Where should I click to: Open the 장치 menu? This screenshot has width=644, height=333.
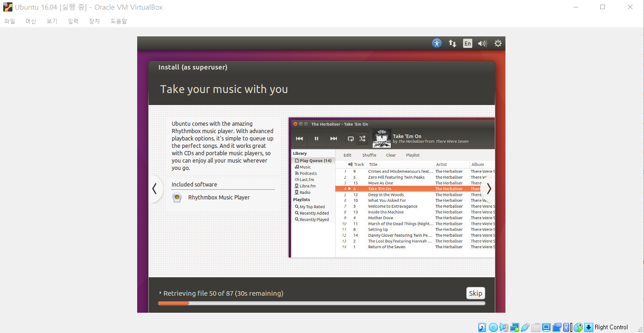pyautogui.click(x=94, y=21)
